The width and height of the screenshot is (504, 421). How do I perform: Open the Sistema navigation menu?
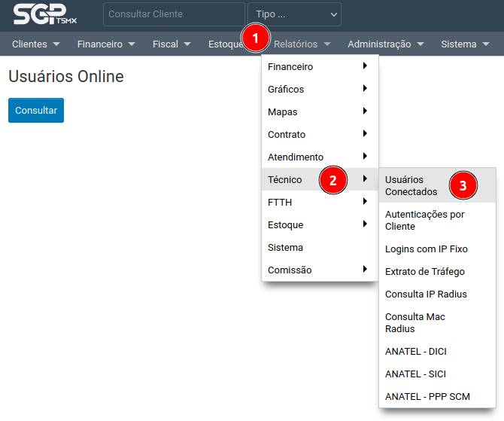coord(465,44)
